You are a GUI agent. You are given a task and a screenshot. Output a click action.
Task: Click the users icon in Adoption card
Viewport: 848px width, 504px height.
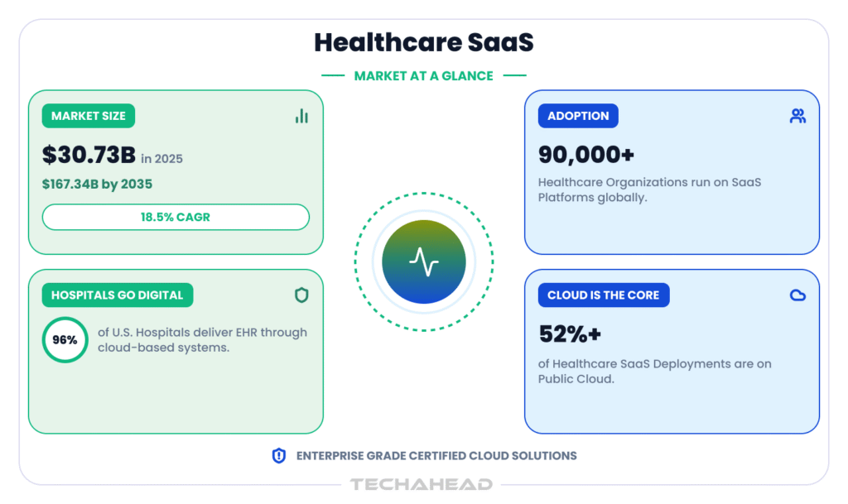797,116
